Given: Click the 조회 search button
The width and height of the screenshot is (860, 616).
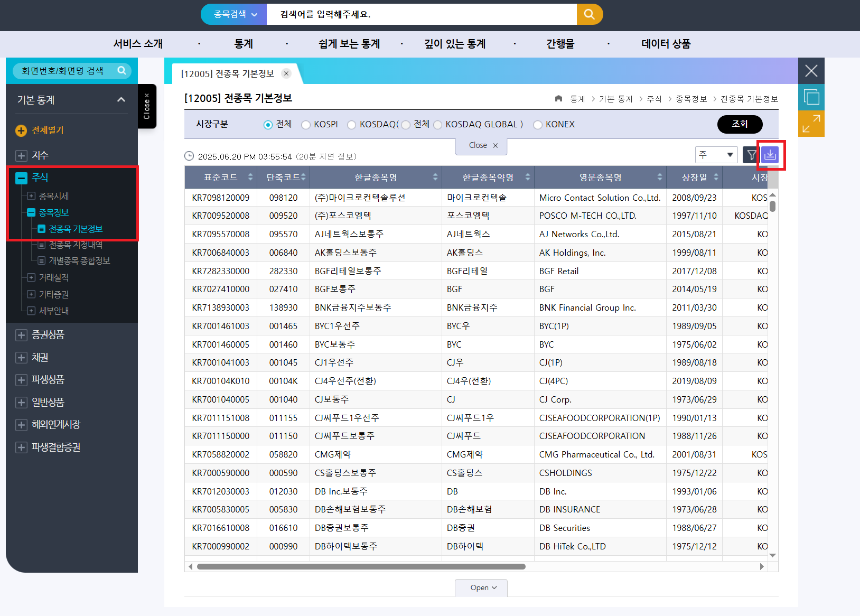Looking at the screenshot, I should pyautogui.click(x=740, y=124).
